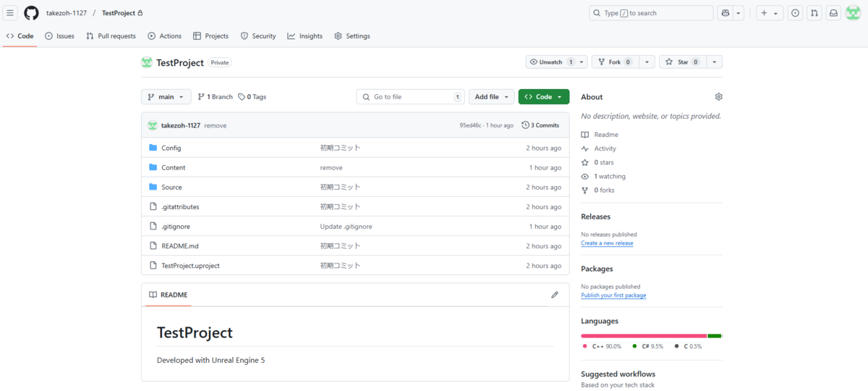Click the user avatar in top right

[x=853, y=13]
